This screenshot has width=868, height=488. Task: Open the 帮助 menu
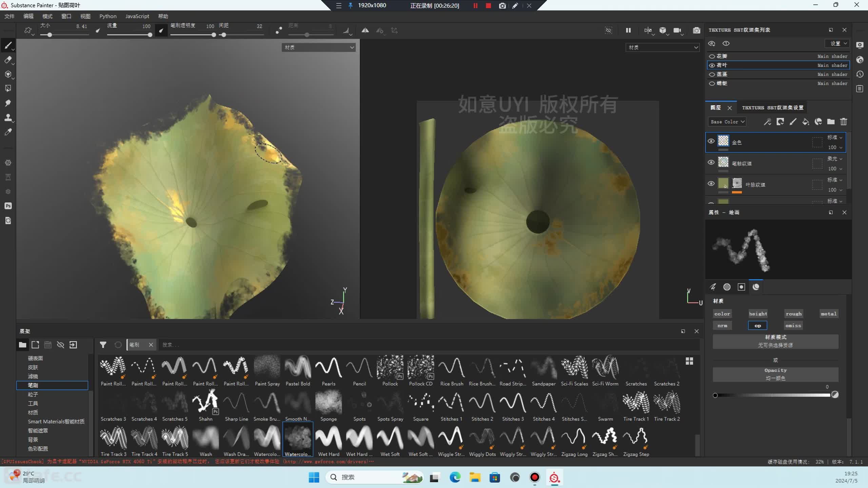click(x=163, y=16)
